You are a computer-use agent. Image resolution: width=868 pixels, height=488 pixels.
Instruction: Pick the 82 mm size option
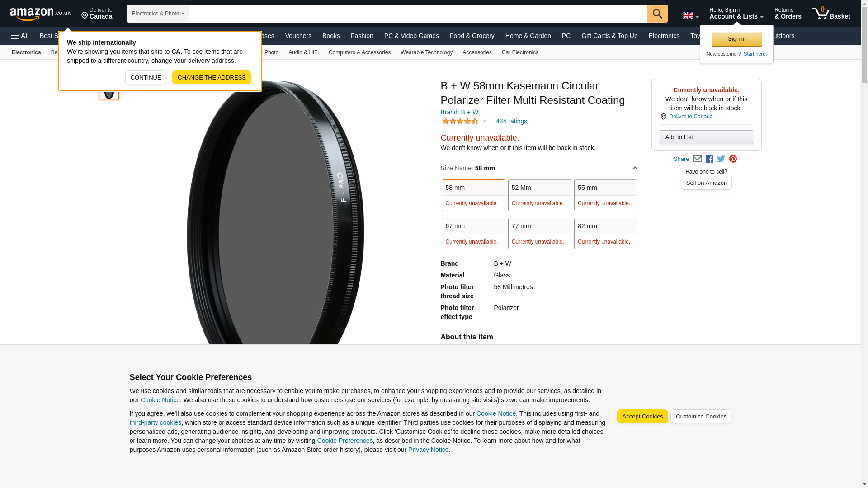pos(605,234)
